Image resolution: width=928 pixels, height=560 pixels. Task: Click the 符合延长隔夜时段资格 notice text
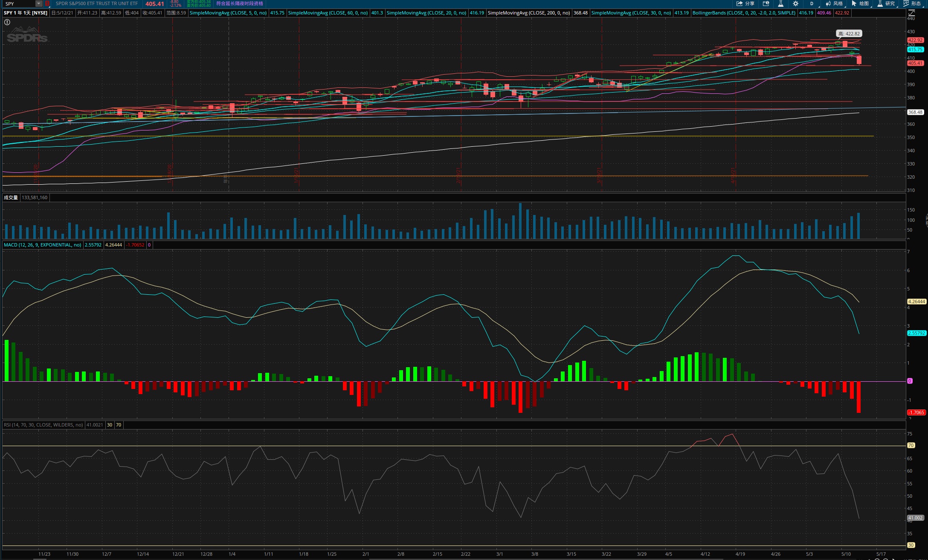point(240,3)
